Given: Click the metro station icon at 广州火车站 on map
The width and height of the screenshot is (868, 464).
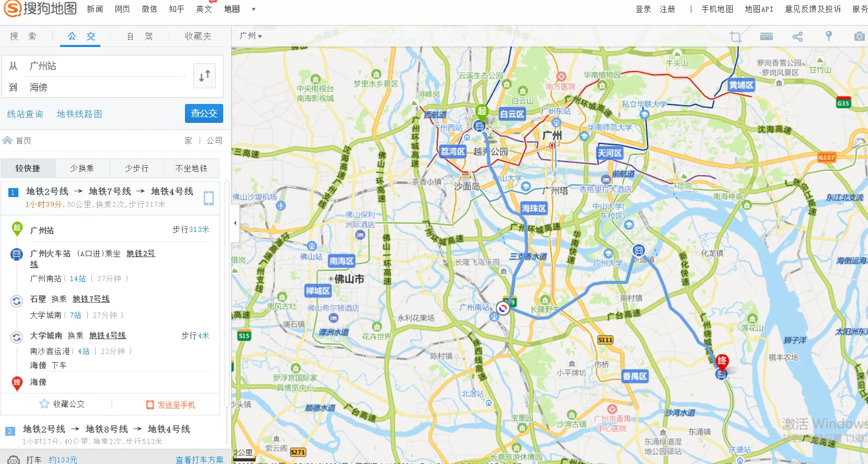Looking at the screenshot, I should [x=479, y=125].
